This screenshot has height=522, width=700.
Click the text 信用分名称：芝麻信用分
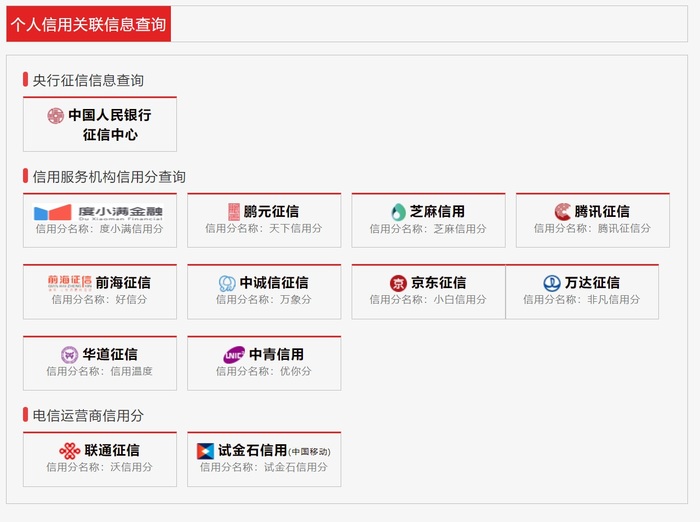point(428,229)
